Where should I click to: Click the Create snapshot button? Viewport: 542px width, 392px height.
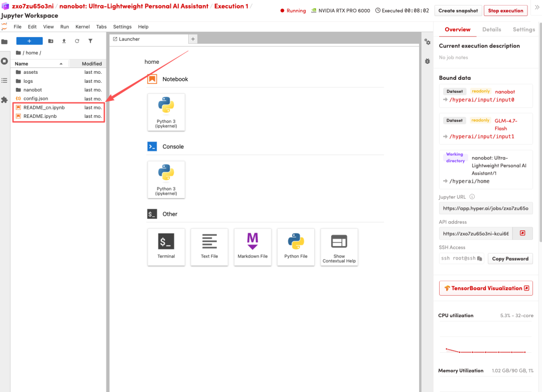[x=458, y=11]
